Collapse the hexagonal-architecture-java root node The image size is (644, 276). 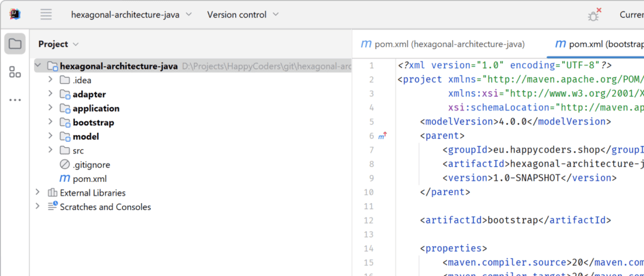pos(38,66)
